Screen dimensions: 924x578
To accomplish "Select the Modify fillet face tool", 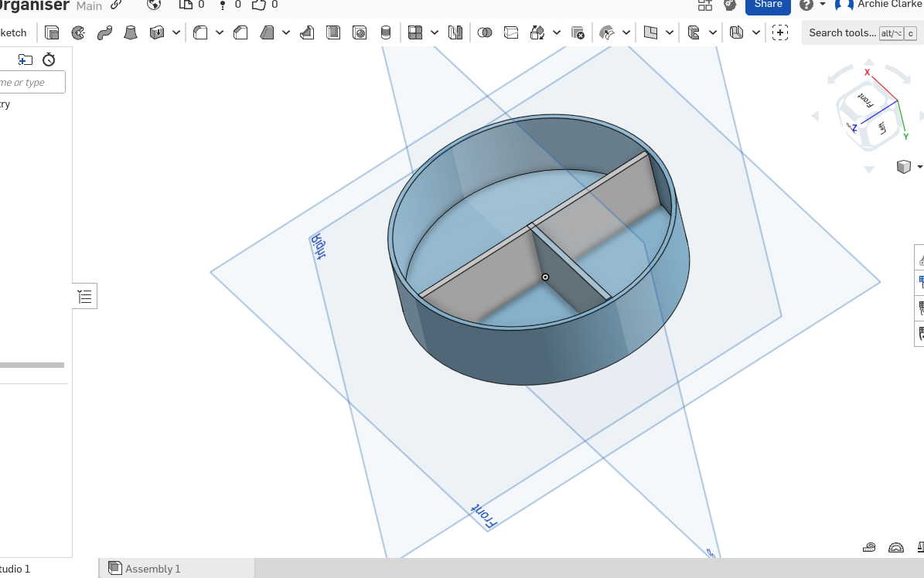I will pos(607,32).
